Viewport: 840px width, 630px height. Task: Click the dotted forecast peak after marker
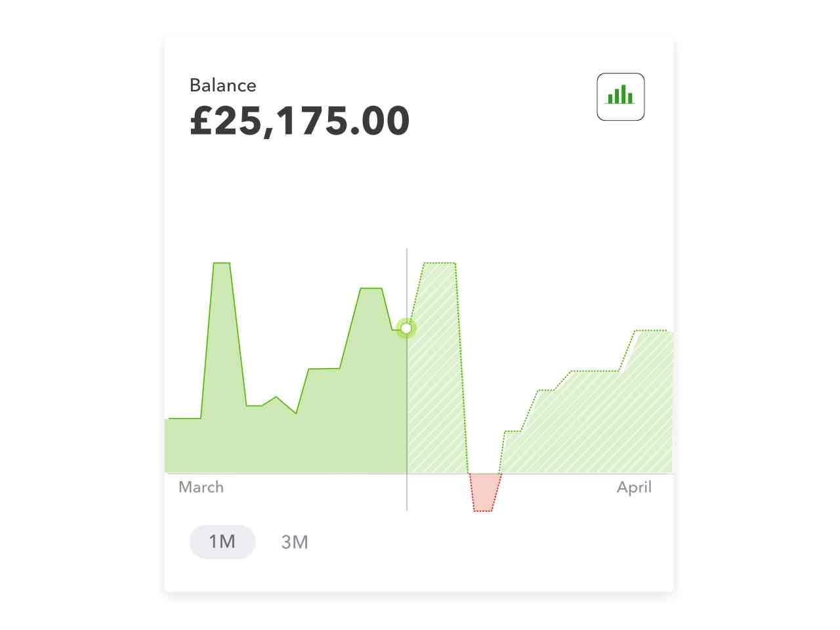coord(439,264)
